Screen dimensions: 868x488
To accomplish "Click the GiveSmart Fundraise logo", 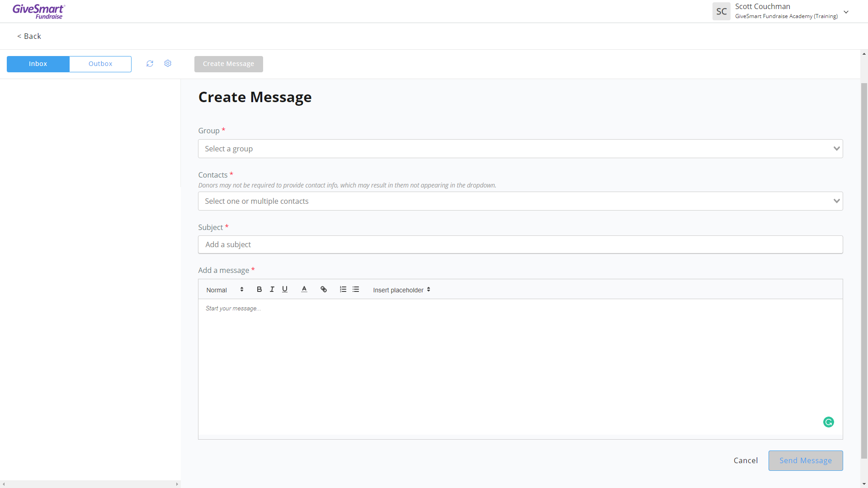I will click(x=39, y=11).
